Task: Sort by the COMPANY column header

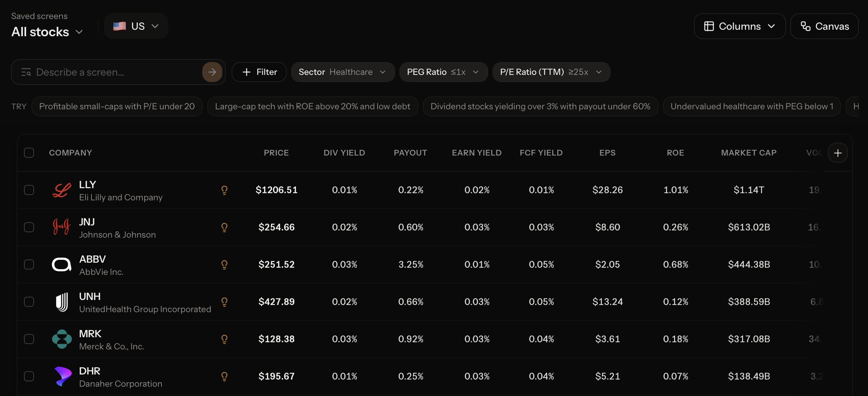Action: pyautogui.click(x=71, y=153)
